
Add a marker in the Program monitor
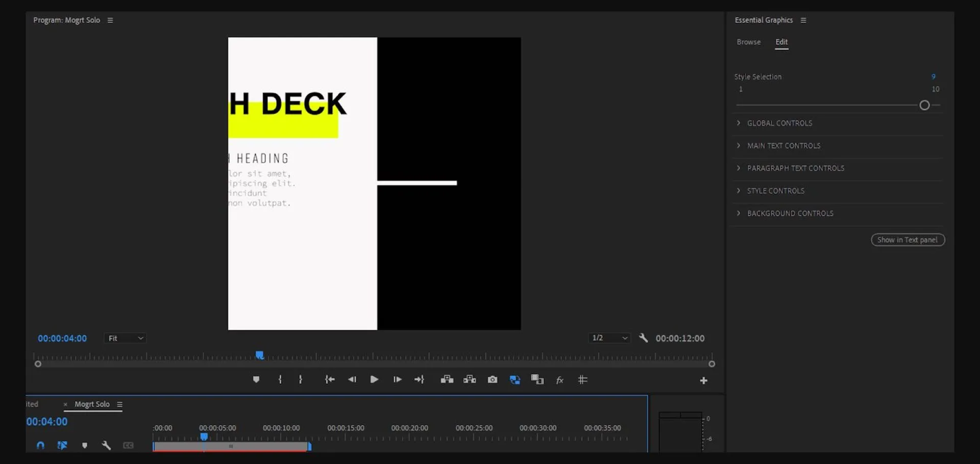256,380
